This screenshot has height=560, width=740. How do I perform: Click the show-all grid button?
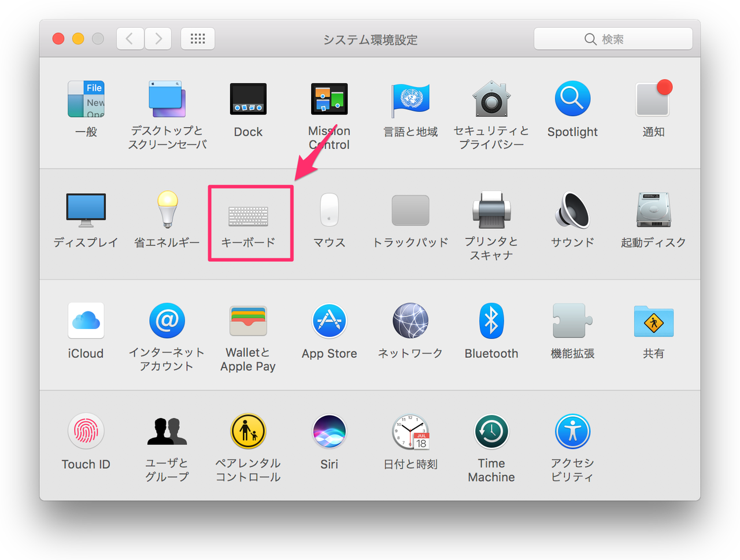coord(198,39)
